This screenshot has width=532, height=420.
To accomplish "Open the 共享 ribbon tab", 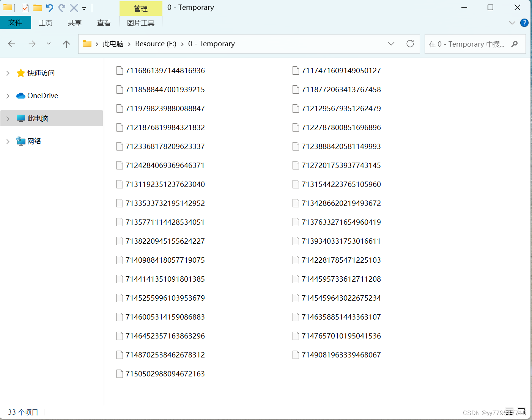I will (x=75, y=23).
